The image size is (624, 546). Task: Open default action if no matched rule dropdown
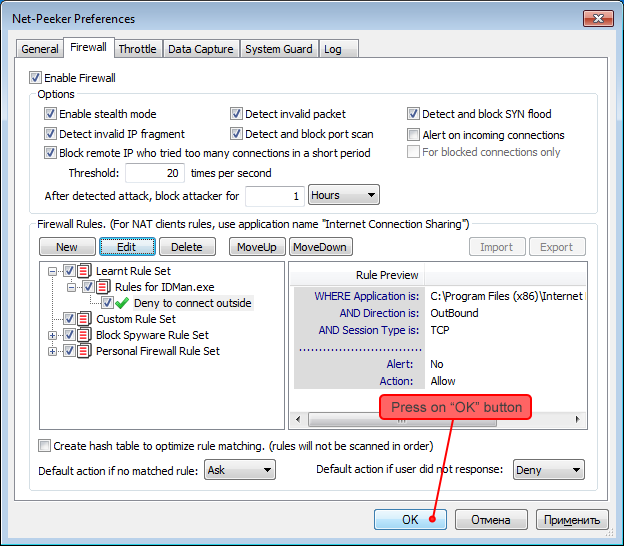[239, 470]
